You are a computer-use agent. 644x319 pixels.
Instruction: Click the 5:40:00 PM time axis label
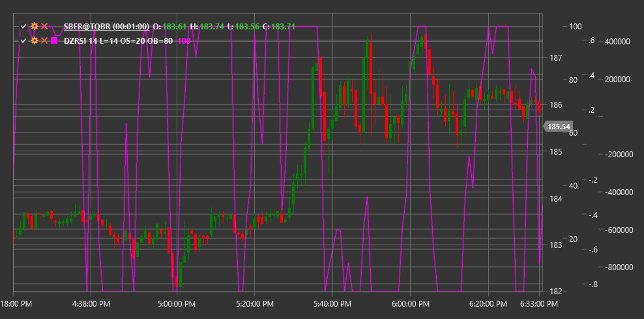click(332, 304)
